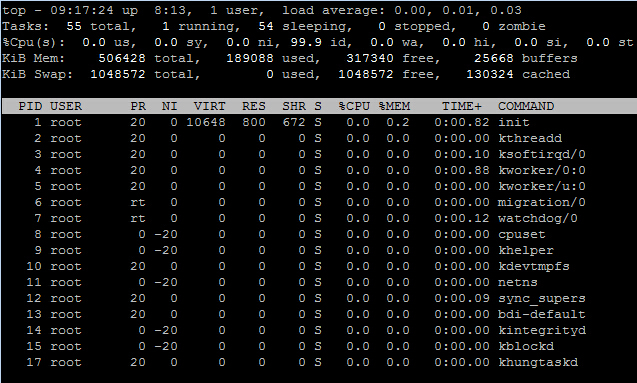Select the kintegrityd process row

(318, 330)
